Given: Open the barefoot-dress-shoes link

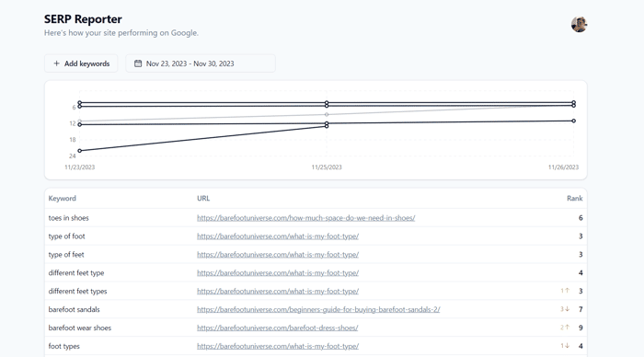Looking at the screenshot, I should (277, 328).
